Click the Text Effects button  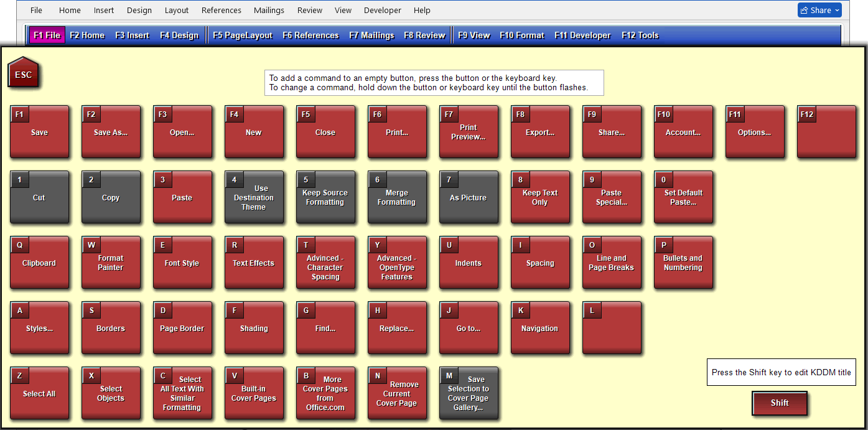[x=254, y=263]
